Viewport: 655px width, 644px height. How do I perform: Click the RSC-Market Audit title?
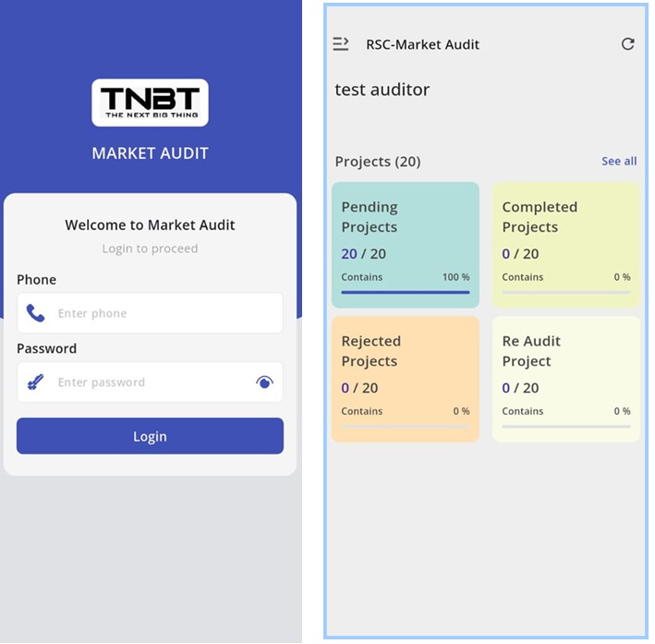(422, 44)
